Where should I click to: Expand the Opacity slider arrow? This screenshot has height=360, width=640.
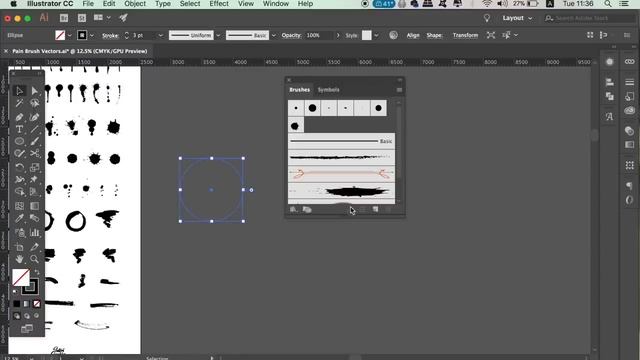tap(338, 36)
